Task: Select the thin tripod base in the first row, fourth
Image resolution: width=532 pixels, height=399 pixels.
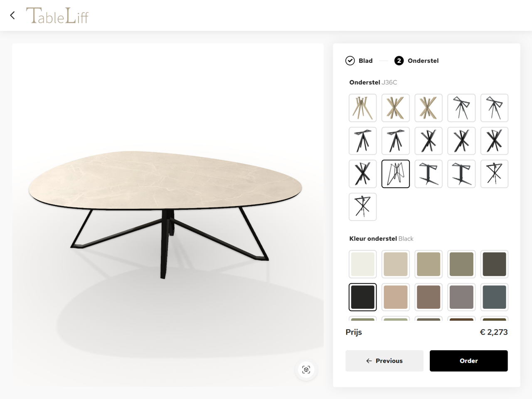Action: (x=461, y=108)
